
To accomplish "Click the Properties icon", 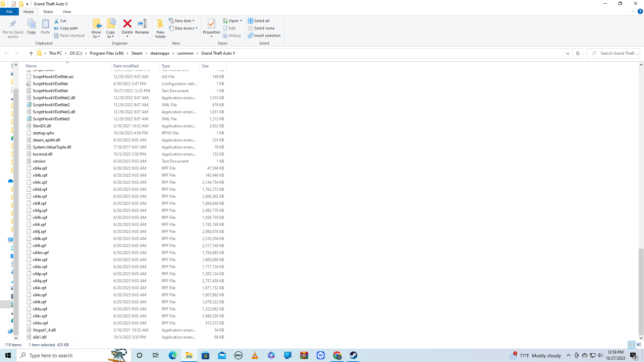I will tap(211, 24).
